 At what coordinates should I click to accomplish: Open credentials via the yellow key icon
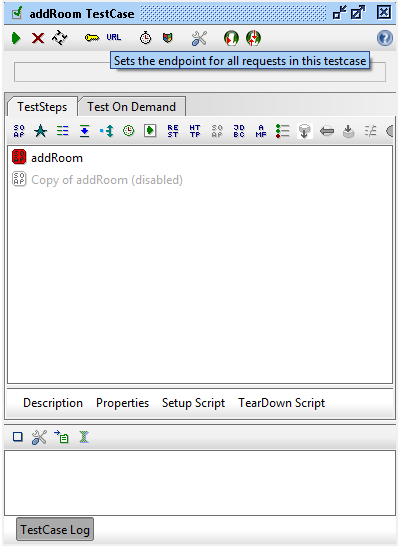coord(92,38)
